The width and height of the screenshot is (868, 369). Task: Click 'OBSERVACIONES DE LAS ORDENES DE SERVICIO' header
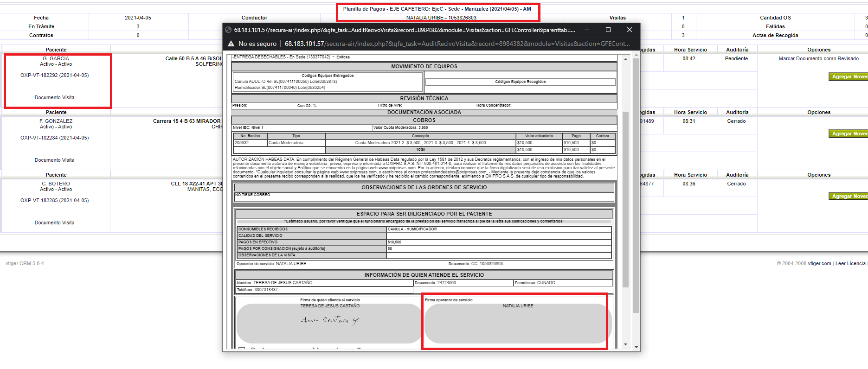click(424, 187)
